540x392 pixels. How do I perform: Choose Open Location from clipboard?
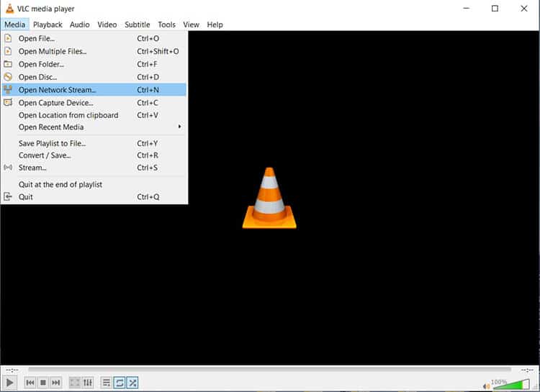click(x=94, y=115)
